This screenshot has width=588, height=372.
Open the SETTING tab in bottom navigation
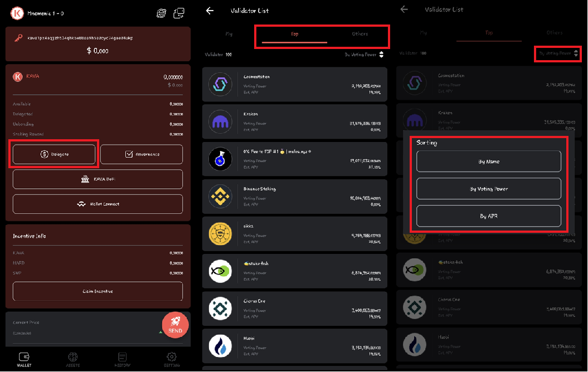tap(172, 360)
